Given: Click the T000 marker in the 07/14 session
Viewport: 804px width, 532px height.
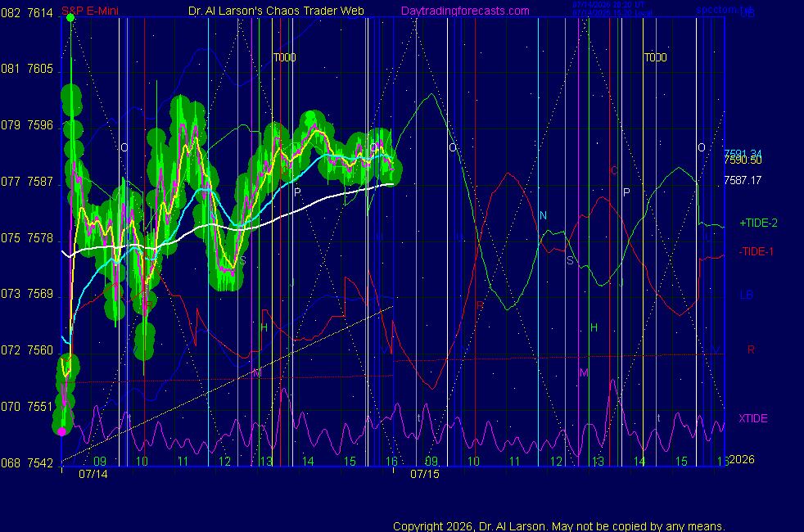Looking at the screenshot, I should [285, 57].
